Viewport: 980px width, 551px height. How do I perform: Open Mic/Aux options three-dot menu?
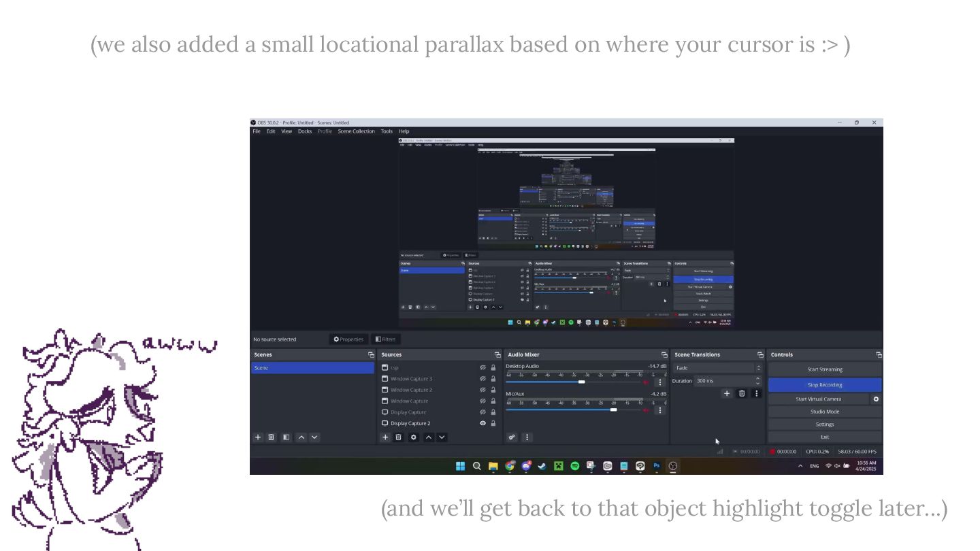(x=659, y=410)
